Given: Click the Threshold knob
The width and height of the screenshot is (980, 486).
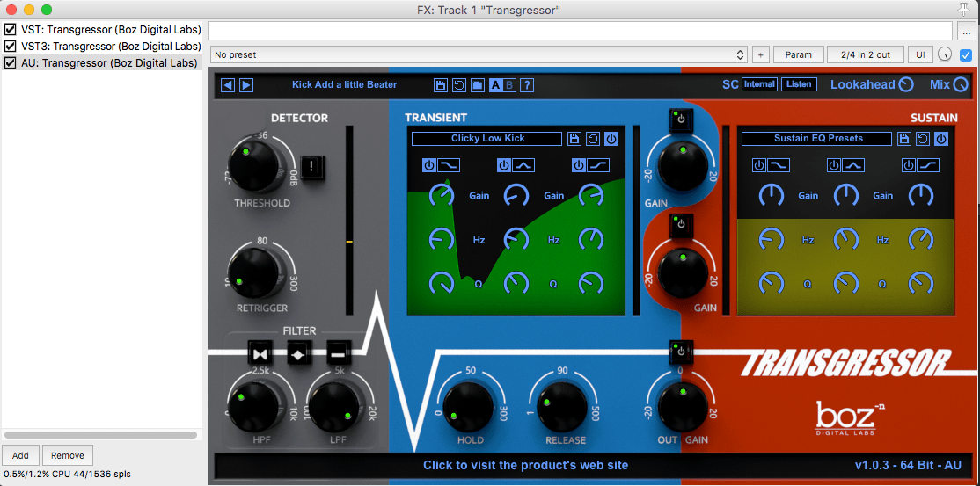Looking at the screenshot, I should 253,165.
